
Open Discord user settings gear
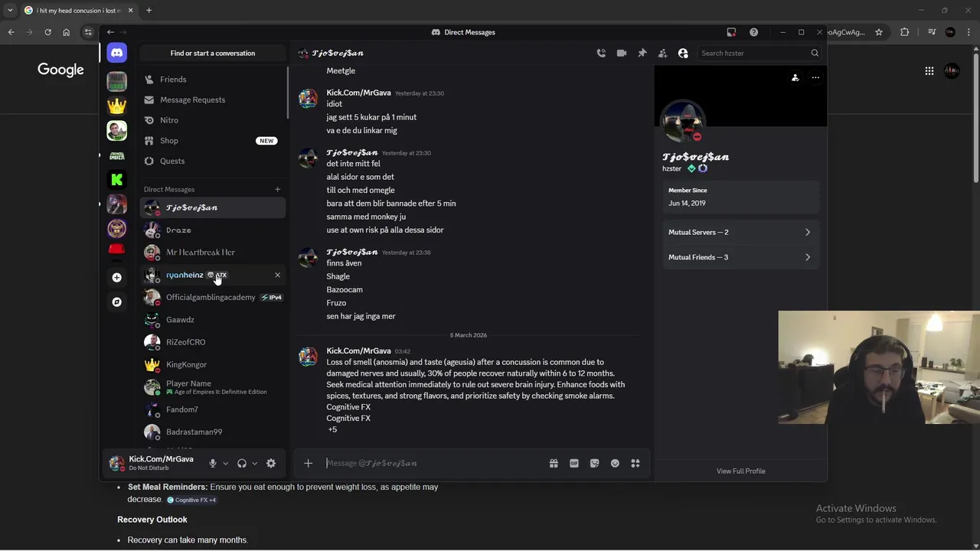[271, 463]
